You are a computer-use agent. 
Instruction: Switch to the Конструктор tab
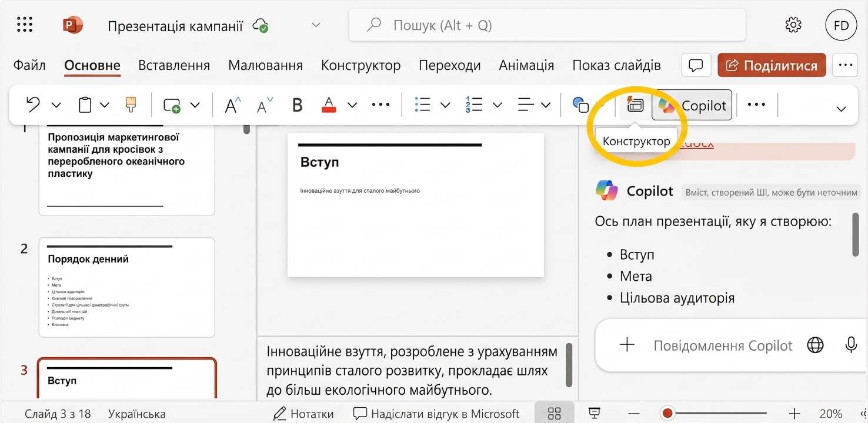coord(360,65)
